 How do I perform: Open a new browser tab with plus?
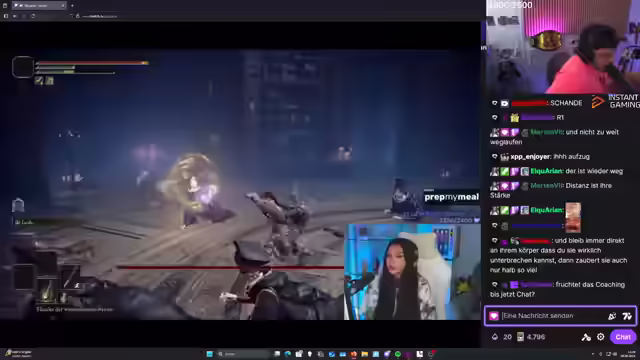pyautogui.click(x=72, y=5)
